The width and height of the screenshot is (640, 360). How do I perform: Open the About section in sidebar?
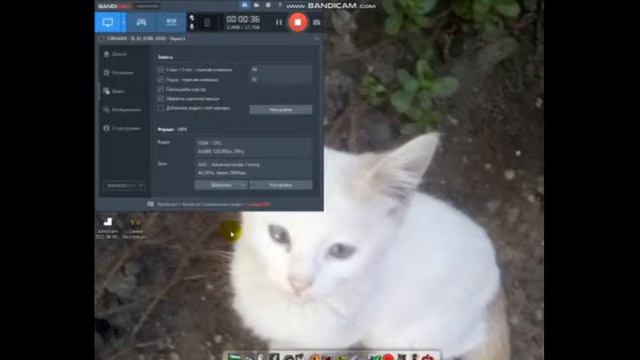click(x=122, y=128)
